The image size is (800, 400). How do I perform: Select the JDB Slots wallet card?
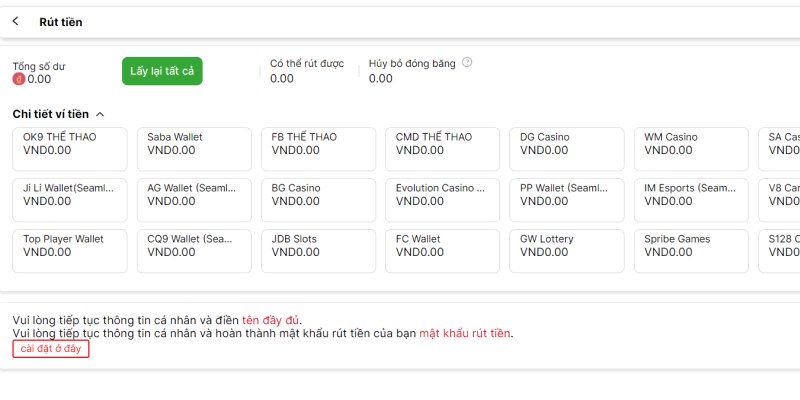pyautogui.click(x=317, y=250)
